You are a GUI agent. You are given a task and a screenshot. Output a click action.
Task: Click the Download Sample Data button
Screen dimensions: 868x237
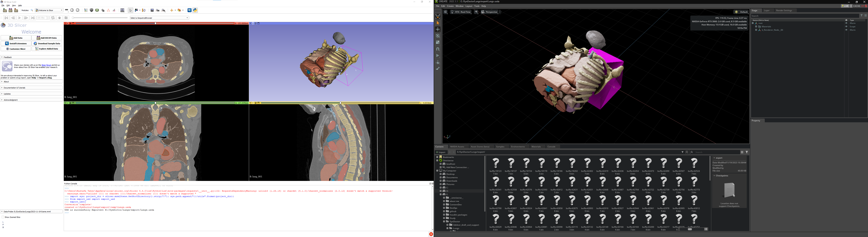tap(47, 43)
